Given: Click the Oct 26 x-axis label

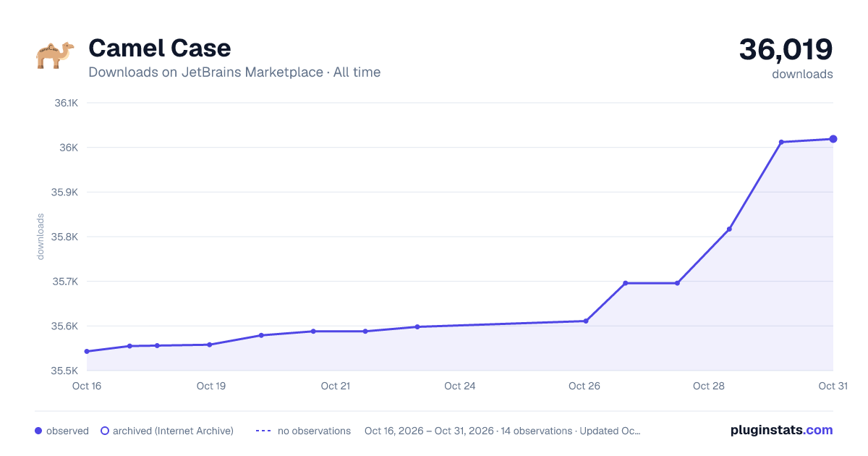Looking at the screenshot, I should tap(584, 386).
